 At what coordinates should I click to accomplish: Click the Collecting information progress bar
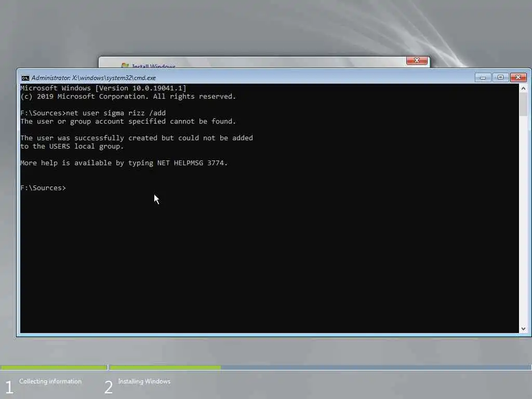pyautogui.click(x=54, y=367)
